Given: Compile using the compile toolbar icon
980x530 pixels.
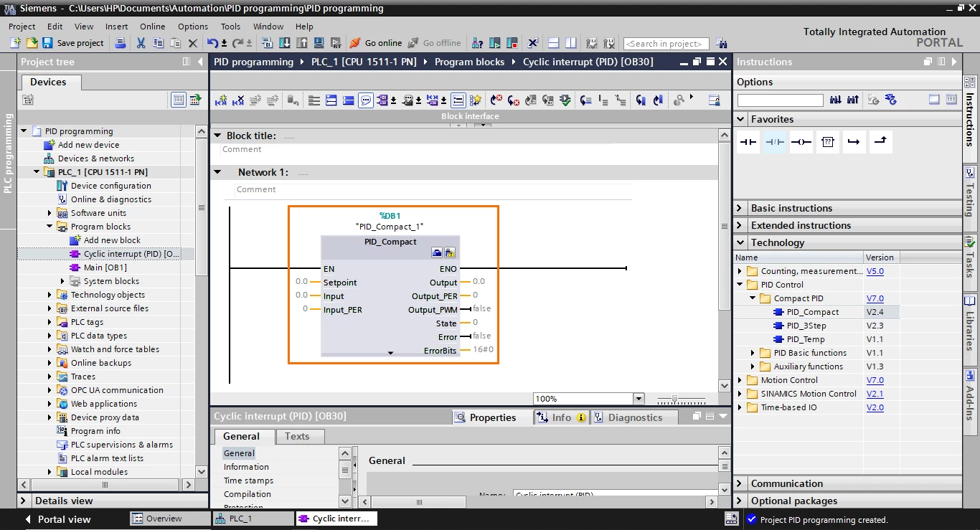Looking at the screenshot, I should [x=267, y=43].
